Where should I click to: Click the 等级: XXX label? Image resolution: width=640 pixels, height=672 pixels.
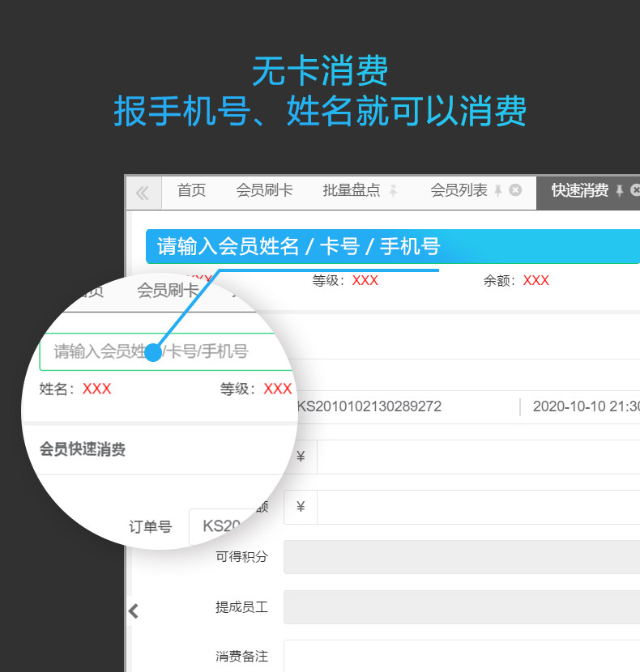pyautogui.click(x=345, y=281)
